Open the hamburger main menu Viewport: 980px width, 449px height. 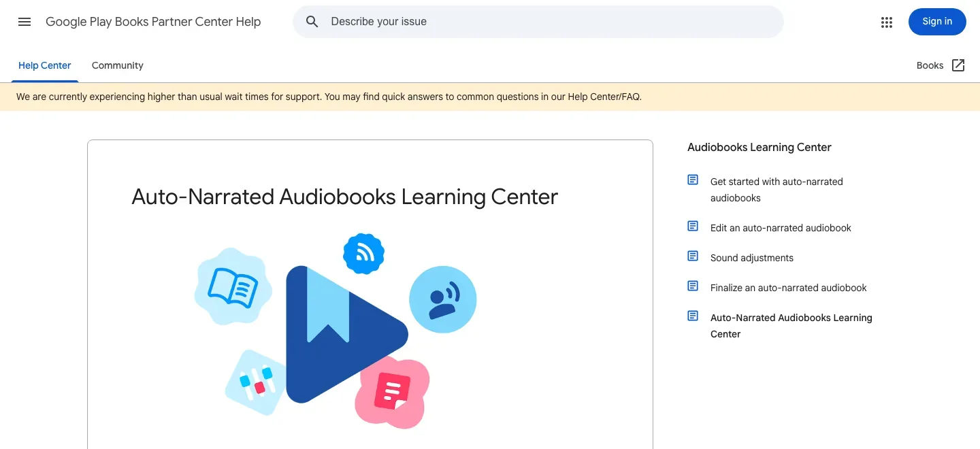pos(24,22)
